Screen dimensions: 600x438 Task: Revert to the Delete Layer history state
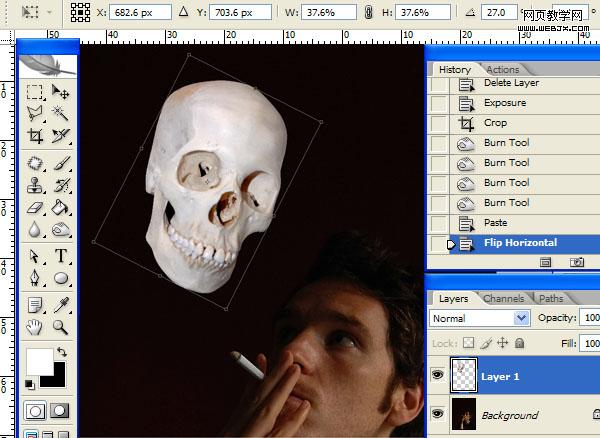point(525,84)
